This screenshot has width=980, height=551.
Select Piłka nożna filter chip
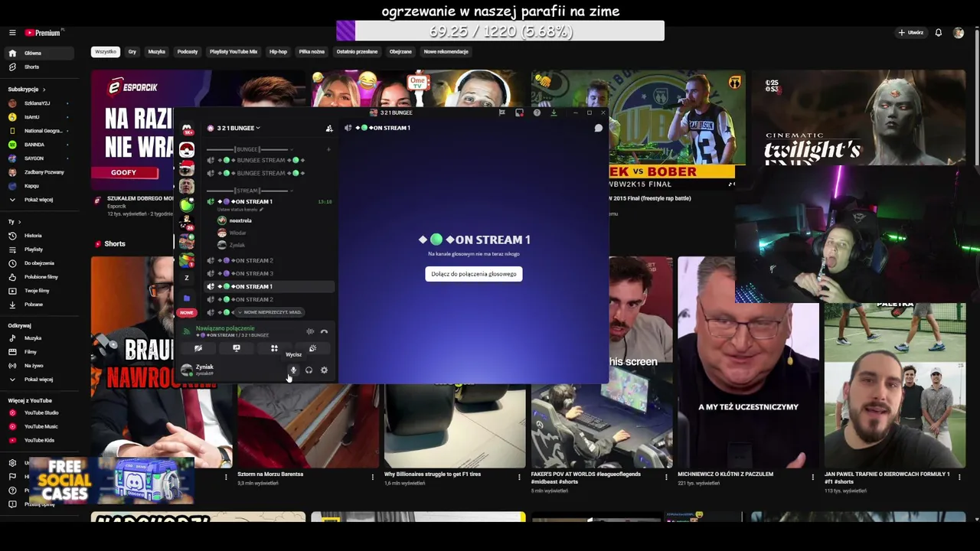coord(312,52)
